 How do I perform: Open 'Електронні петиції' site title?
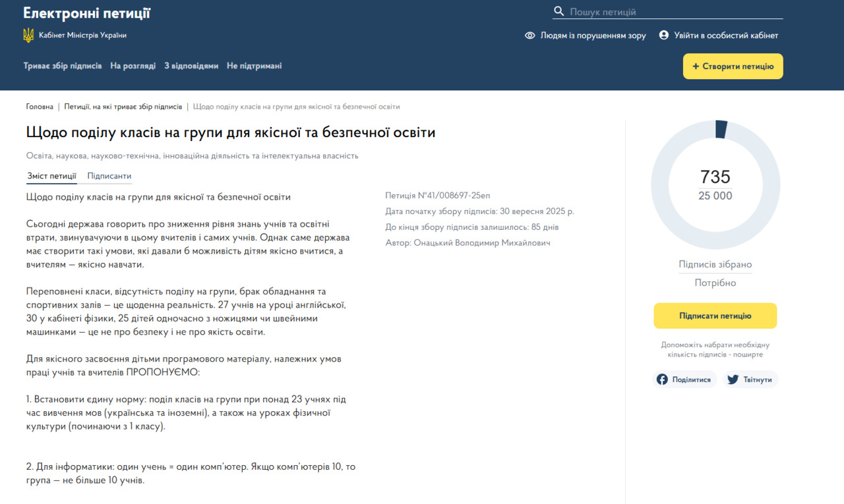[x=86, y=13]
